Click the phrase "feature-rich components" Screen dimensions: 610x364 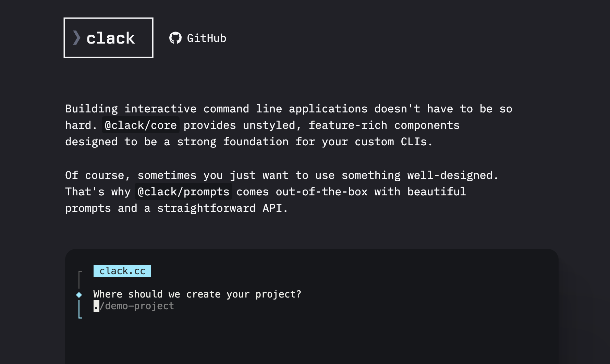click(x=384, y=125)
